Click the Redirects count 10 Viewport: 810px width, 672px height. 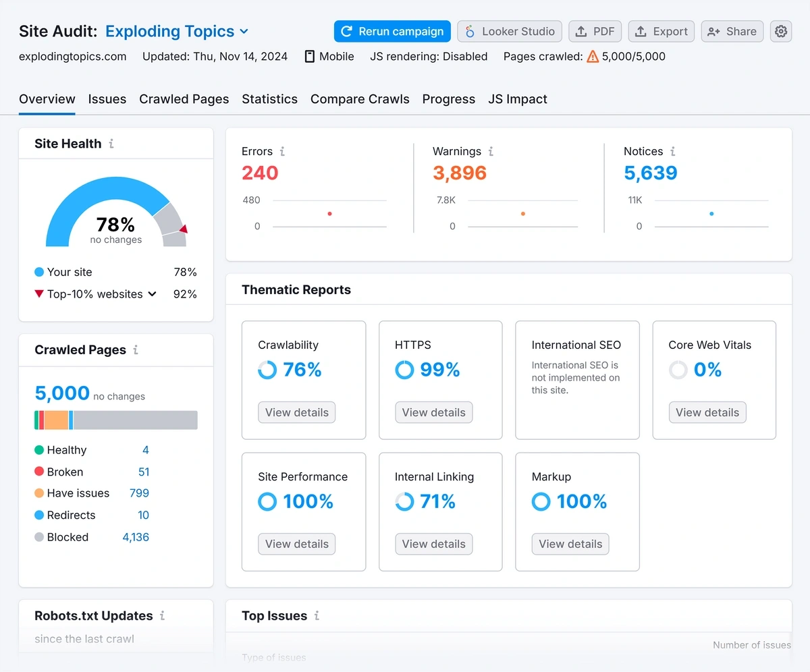[144, 515]
